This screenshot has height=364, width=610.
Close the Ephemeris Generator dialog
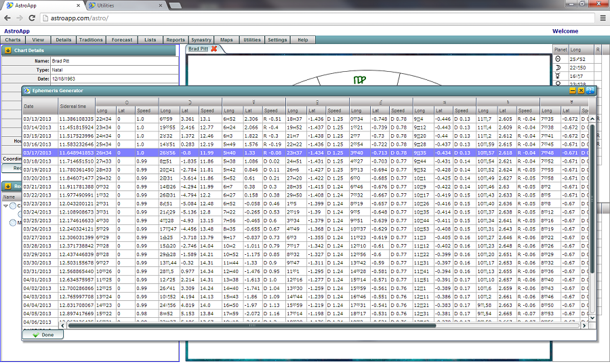coord(581,90)
